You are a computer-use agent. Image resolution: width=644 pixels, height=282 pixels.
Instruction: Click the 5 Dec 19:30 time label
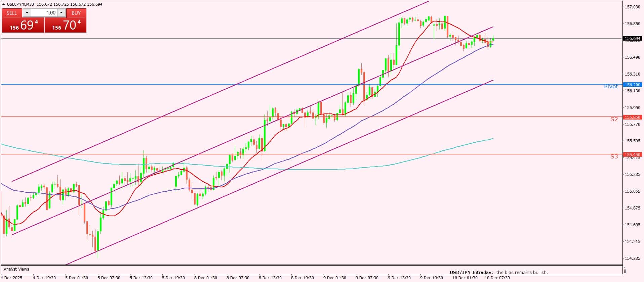[173, 278]
